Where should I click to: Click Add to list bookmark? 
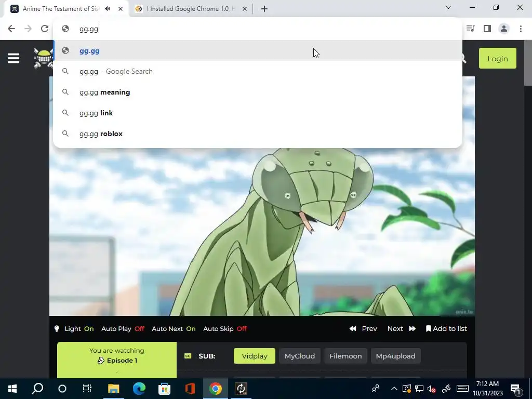[446, 328]
